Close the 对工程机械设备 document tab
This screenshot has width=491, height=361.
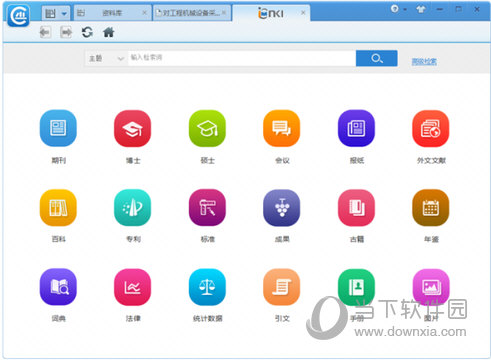tap(224, 13)
